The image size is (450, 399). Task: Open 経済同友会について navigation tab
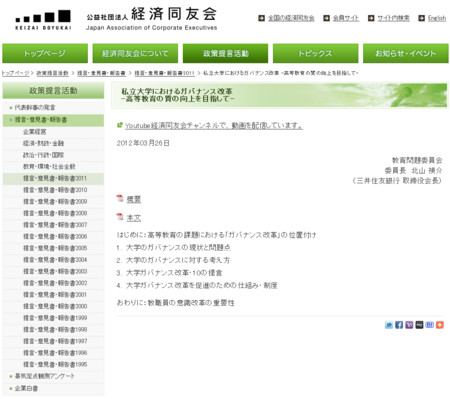pos(135,53)
